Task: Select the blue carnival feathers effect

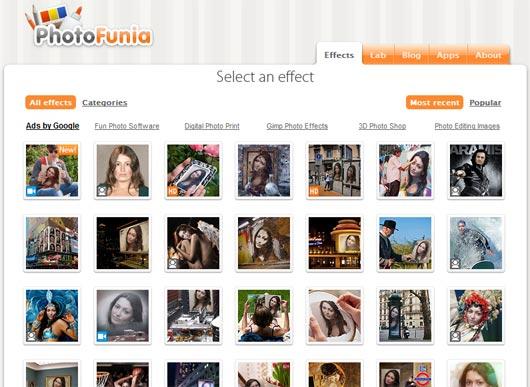Action: click(x=52, y=316)
